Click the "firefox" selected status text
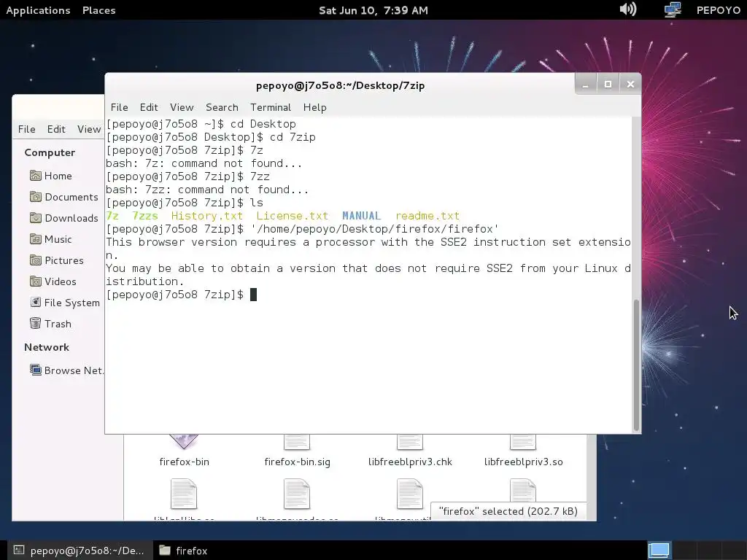This screenshot has width=747, height=560. point(508,511)
